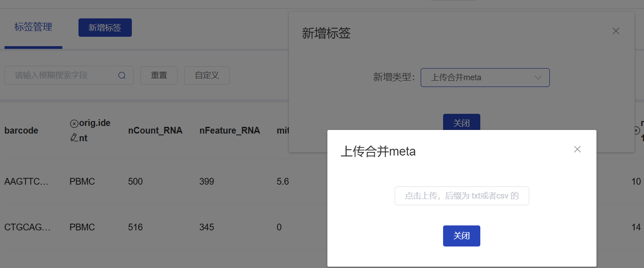This screenshot has width=644, height=268.
Task: Select the AAGTTC barcode cell
Action: tap(27, 182)
